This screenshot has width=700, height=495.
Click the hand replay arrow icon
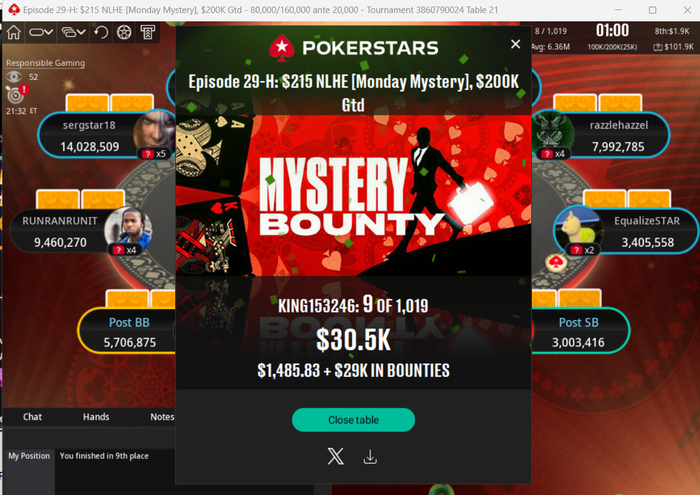tap(101, 32)
